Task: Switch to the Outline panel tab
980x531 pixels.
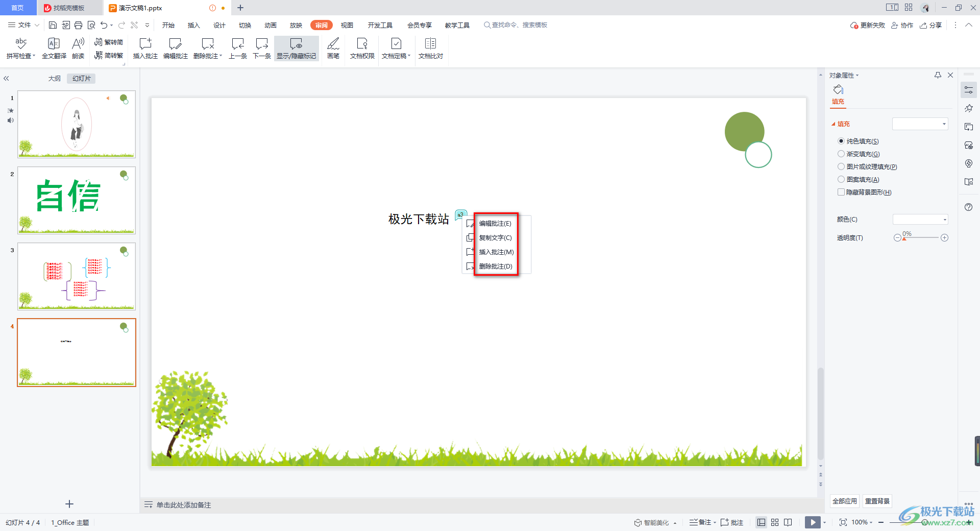Action: (x=55, y=79)
